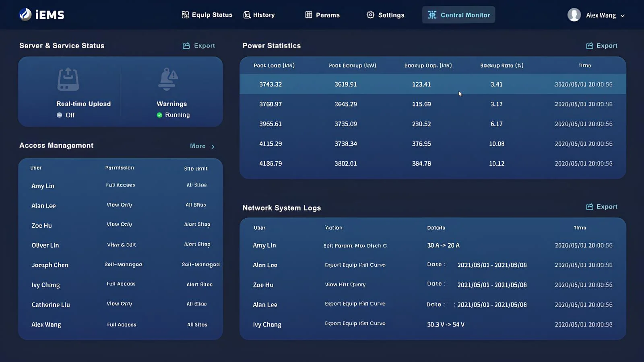This screenshot has width=644, height=362.
Task: Click Alex Wang's profile avatar
Action: coord(574,15)
